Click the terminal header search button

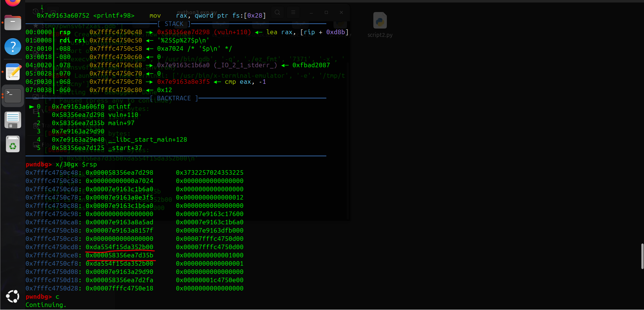[x=277, y=12]
